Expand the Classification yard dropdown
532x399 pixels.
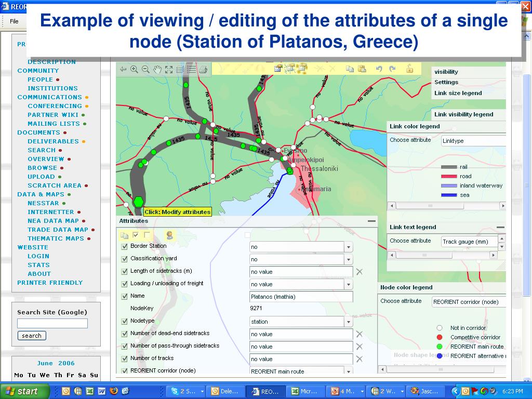pyautogui.click(x=349, y=260)
